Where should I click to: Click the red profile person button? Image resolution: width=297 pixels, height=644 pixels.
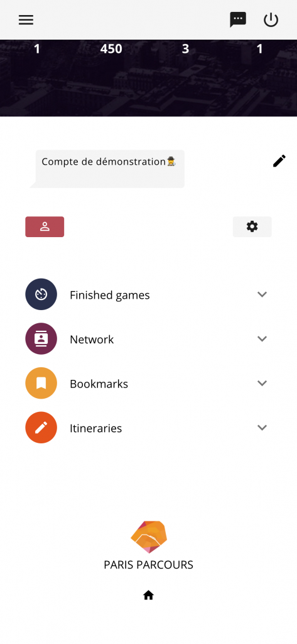[x=45, y=226]
